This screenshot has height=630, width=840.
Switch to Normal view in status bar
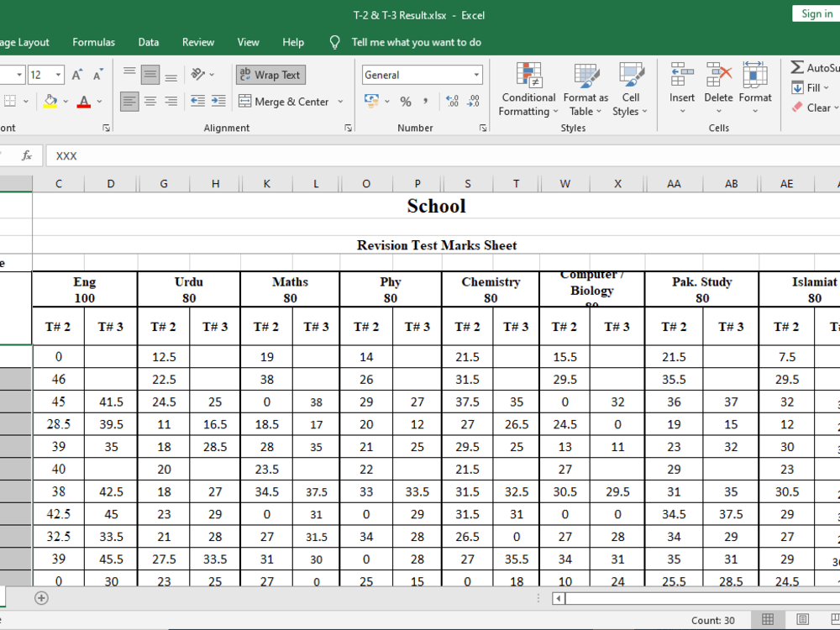pyautogui.click(x=767, y=620)
